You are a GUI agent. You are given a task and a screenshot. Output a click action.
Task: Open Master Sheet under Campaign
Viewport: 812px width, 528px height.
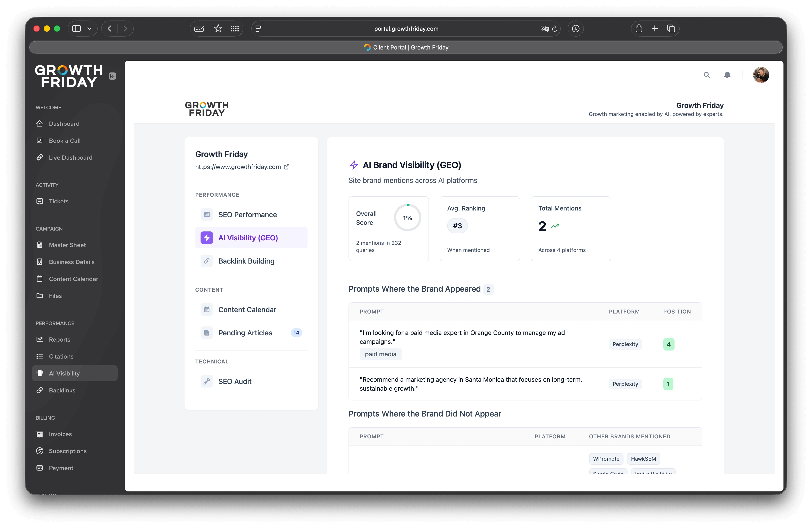[x=67, y=245]
